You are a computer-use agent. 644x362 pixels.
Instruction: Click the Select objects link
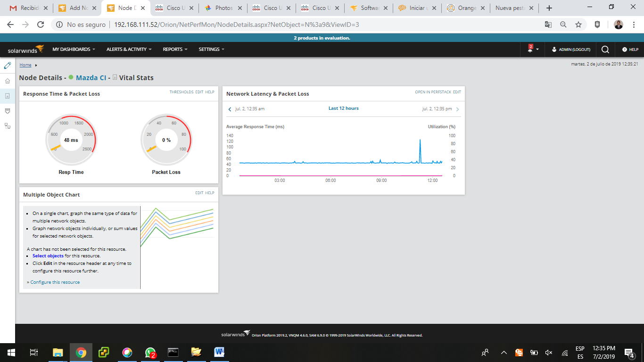tap(48, 256)
